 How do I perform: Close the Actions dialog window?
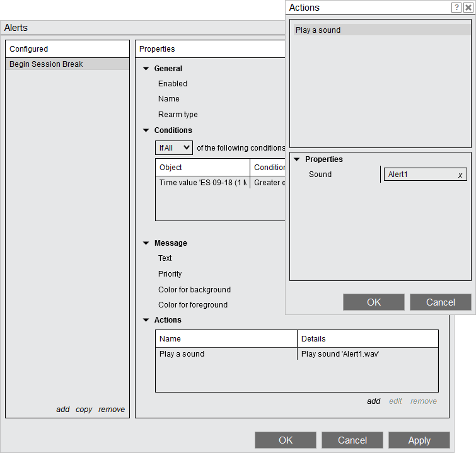[x=468, y=8]
